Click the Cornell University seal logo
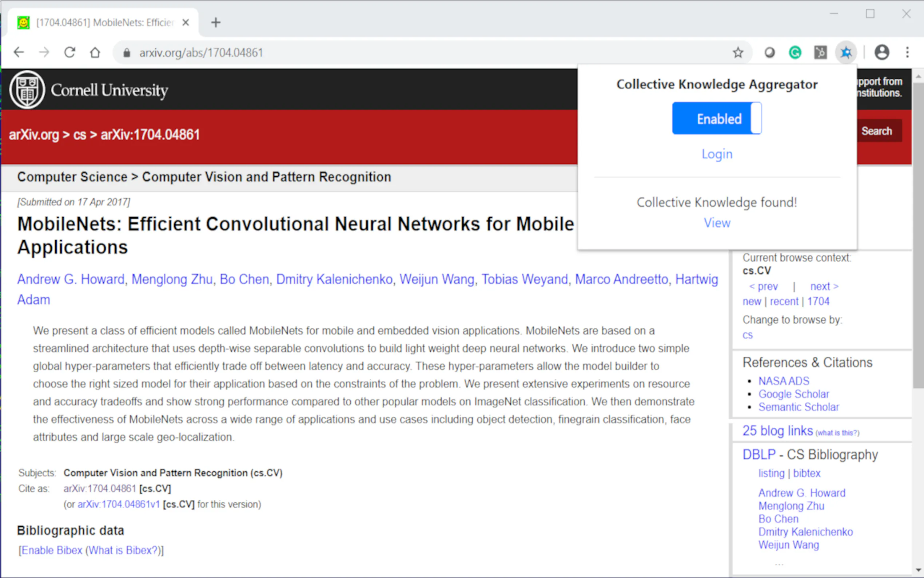 click(x=28, y=90)
